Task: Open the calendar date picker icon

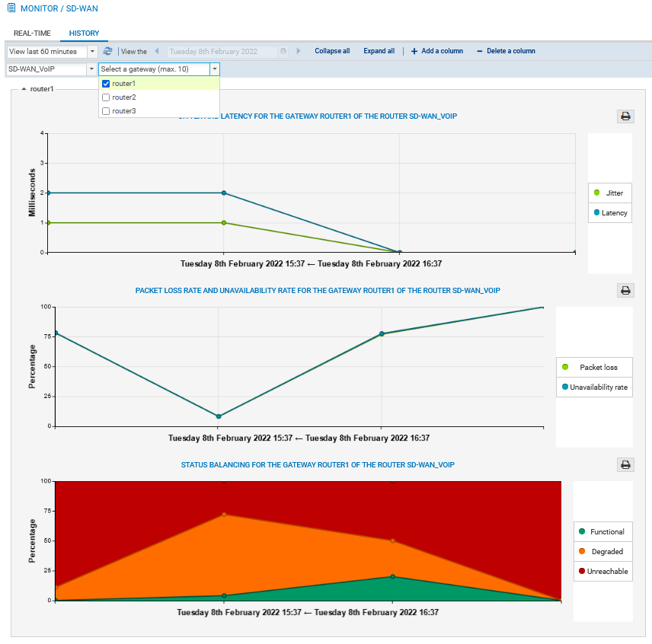Action: click(283, 51)
